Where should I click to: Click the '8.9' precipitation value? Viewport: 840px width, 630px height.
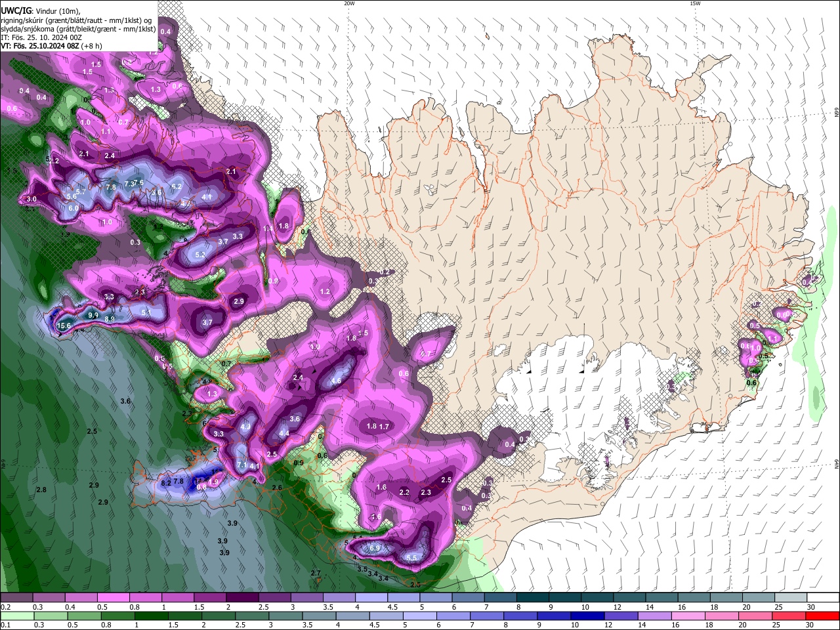pos(110,319)
